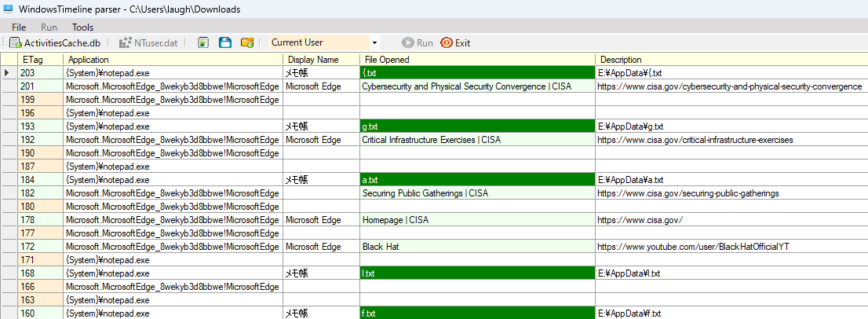Viewport: 868px width, 319px height.
Task: Click the greyed-out Run toolbar button
Action: click(418, 42)
